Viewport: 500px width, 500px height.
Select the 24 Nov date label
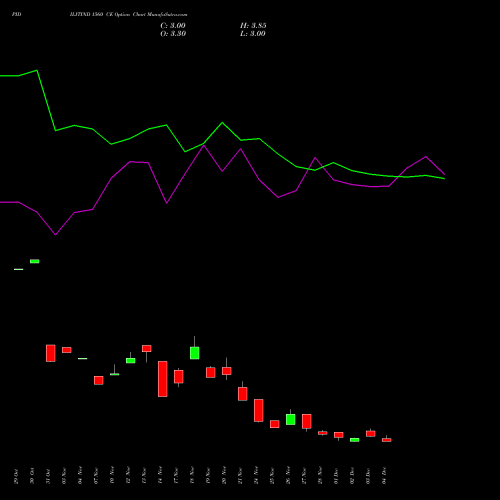tap(256, 476)
